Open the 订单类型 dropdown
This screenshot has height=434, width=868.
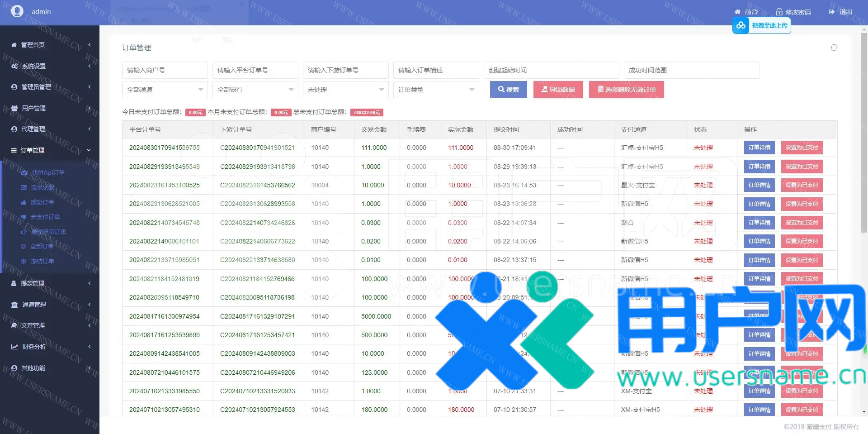(436, 90)
